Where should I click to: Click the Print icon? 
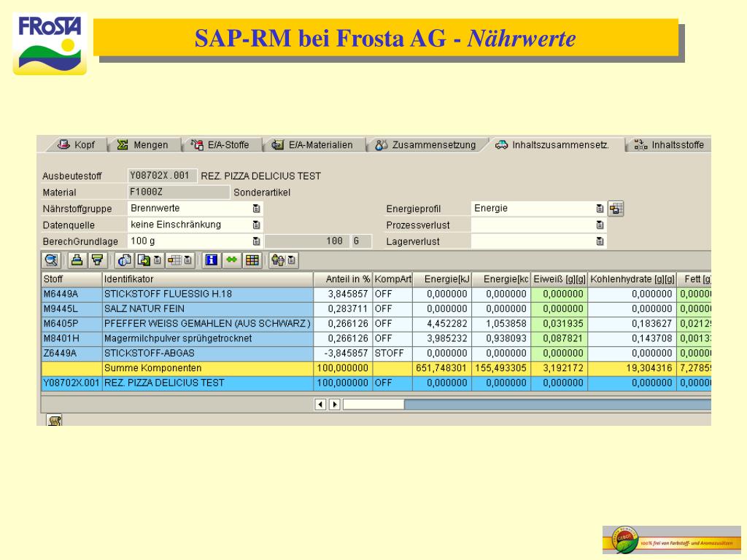(78, 260)
